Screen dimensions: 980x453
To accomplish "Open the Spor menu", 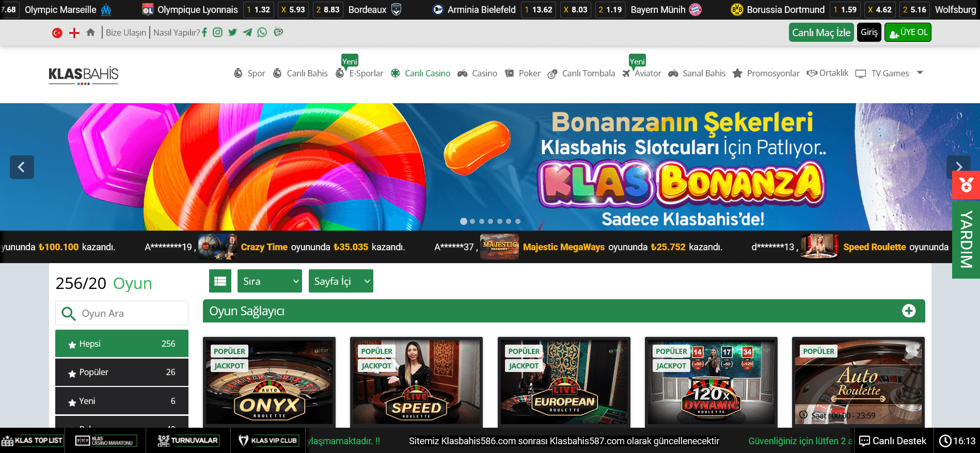I will [x=249, y=73].
